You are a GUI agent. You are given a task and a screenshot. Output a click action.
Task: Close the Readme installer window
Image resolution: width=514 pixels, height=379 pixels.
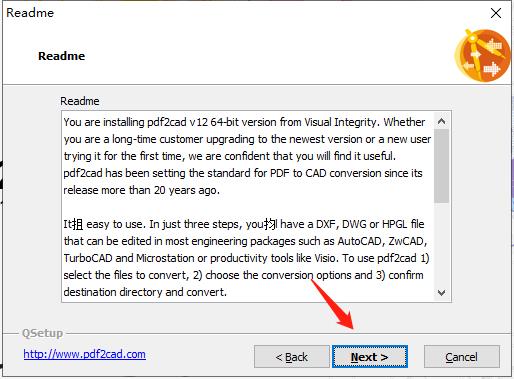click(x=496, y=13)
